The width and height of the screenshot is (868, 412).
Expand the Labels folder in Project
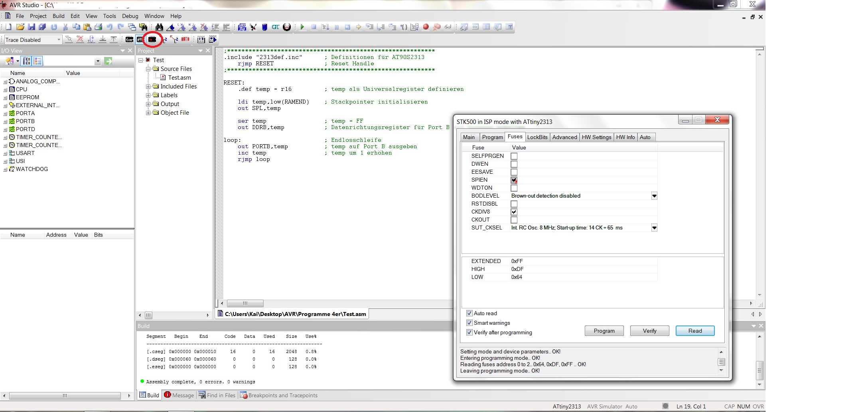(148, 95)
